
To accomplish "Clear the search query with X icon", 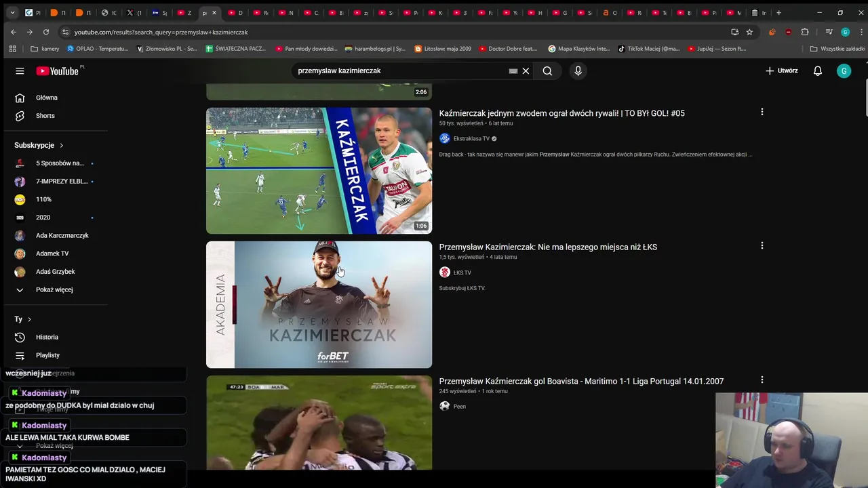I will [526, 70].
